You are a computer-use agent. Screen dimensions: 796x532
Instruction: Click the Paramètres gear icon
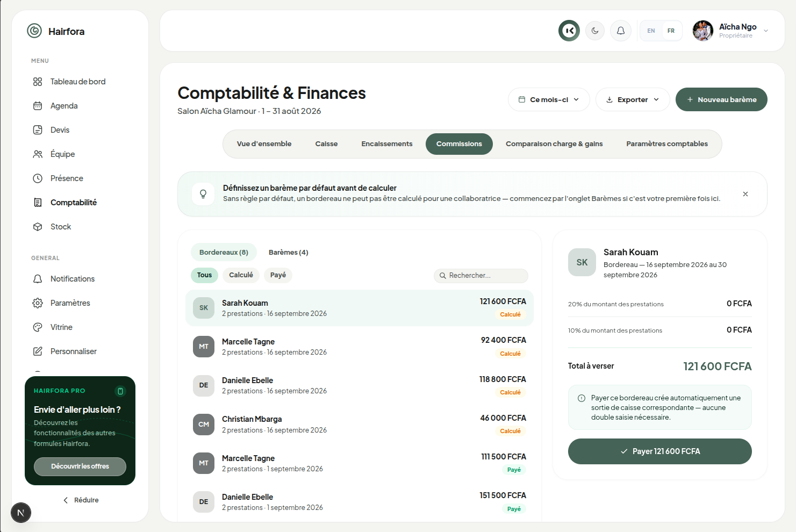click(x=38, y=303)
